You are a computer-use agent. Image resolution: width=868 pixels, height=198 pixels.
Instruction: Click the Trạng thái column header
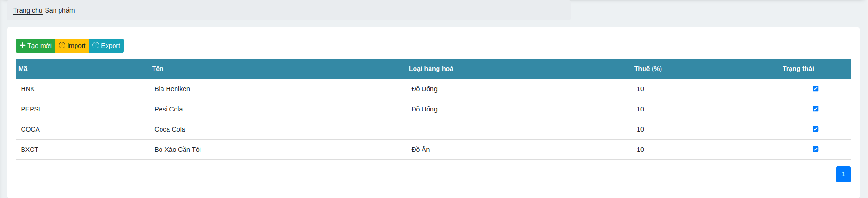798,69
